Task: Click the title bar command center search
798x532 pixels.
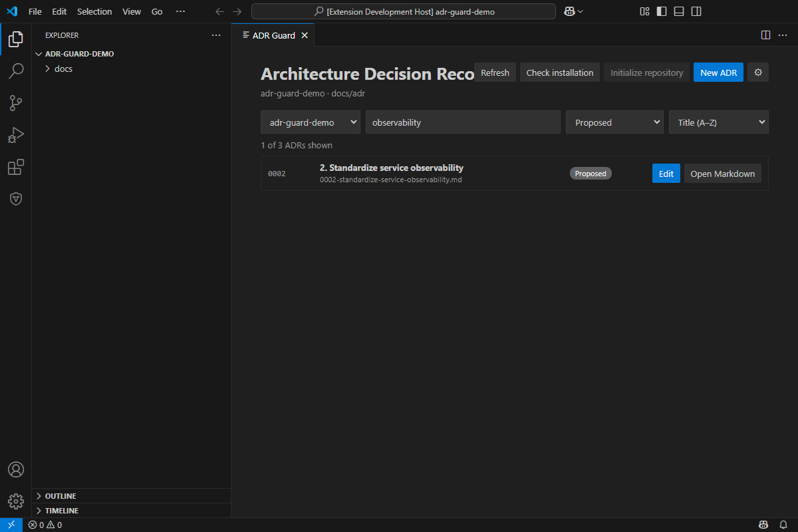Action: pyautogui.click(x=404, y=11)
